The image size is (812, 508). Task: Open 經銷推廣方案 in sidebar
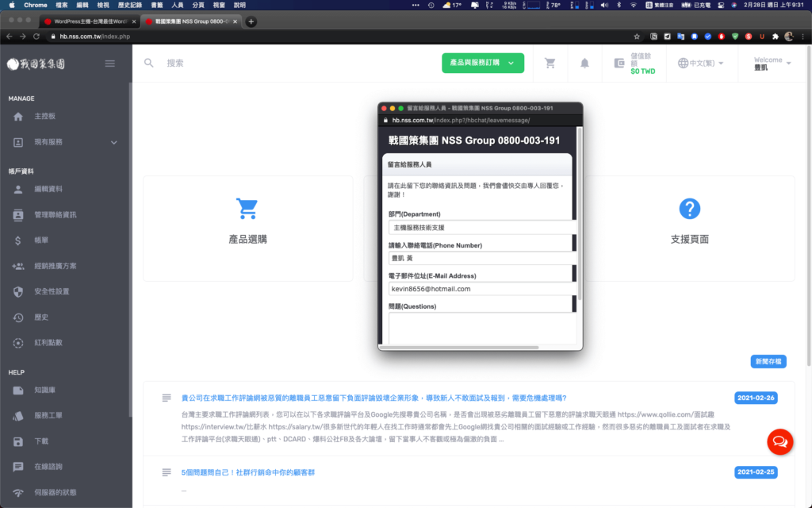pyautogui.click(x=55, y=266)
